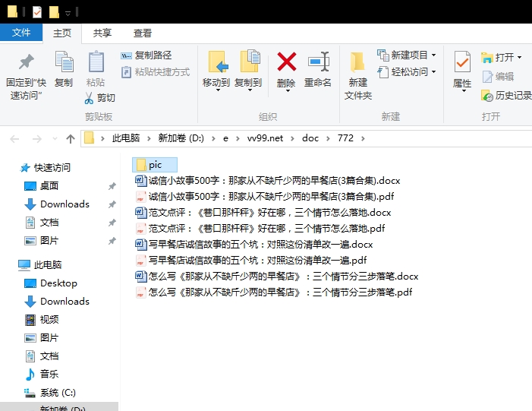The height and width of the screenshot is (411, 532).
Task: Open the New item dropdown
Action: (x=407, y=55)
